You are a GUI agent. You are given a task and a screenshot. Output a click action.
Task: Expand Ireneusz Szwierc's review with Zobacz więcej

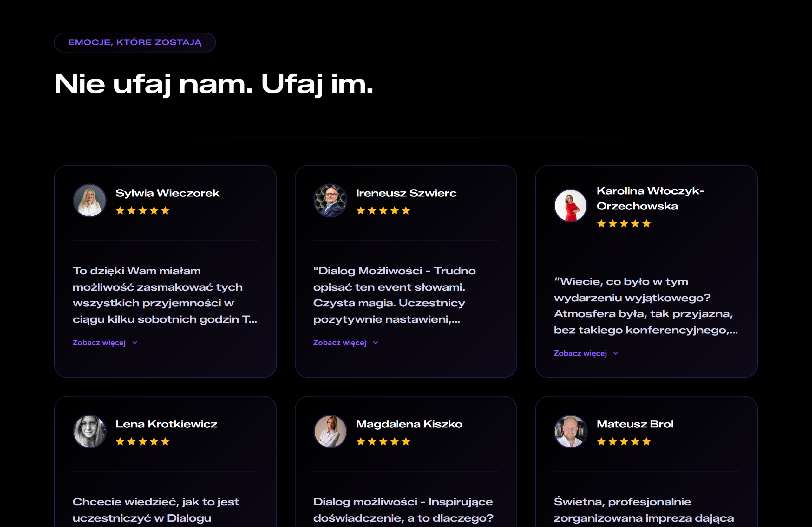tap(339, 343)
